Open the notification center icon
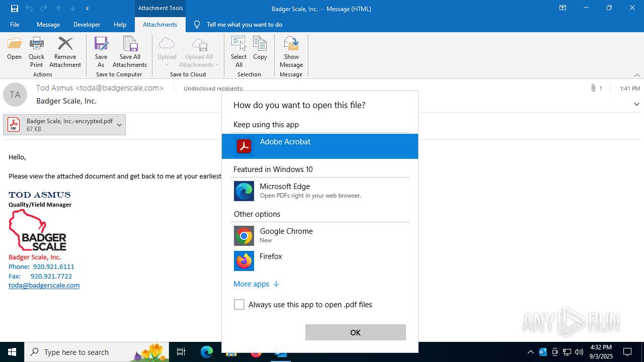Viewport: 644px width, 362px height. tap(627, 352)
